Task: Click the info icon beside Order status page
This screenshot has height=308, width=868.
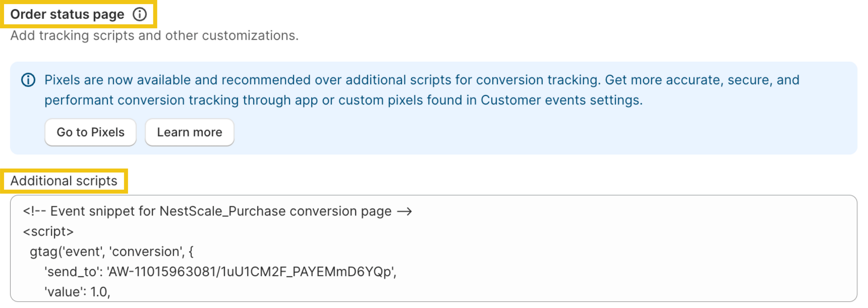Action: coord(140,14)
